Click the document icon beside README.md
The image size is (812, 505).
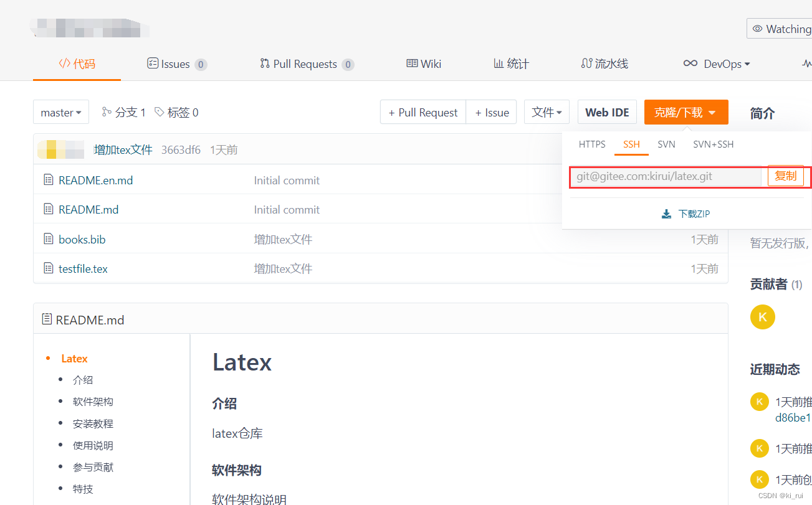49,209
